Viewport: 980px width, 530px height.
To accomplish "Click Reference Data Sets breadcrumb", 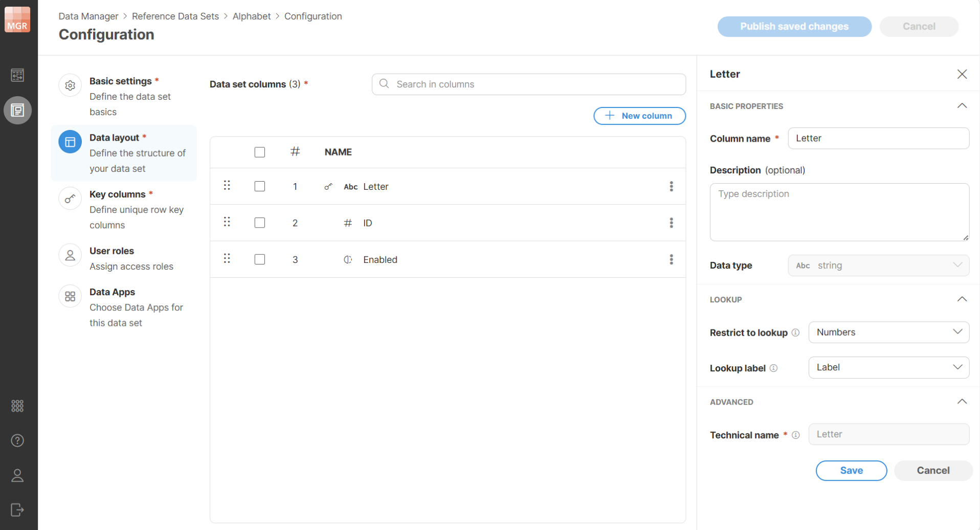I will tap(175, 16).
